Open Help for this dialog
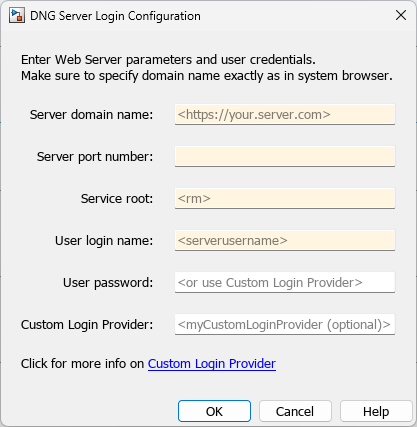417x427 pixels. (376, 411)
